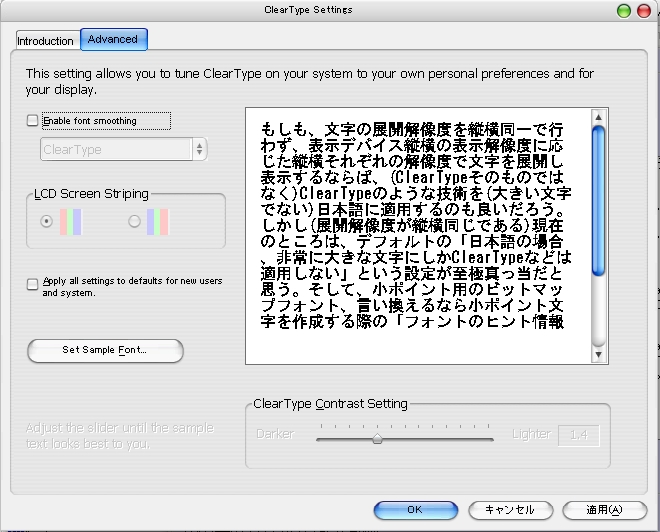This screenshot has height=532, width=660.
Task: Click the BGR stripe pattern icon
Action: pos(157,222)
